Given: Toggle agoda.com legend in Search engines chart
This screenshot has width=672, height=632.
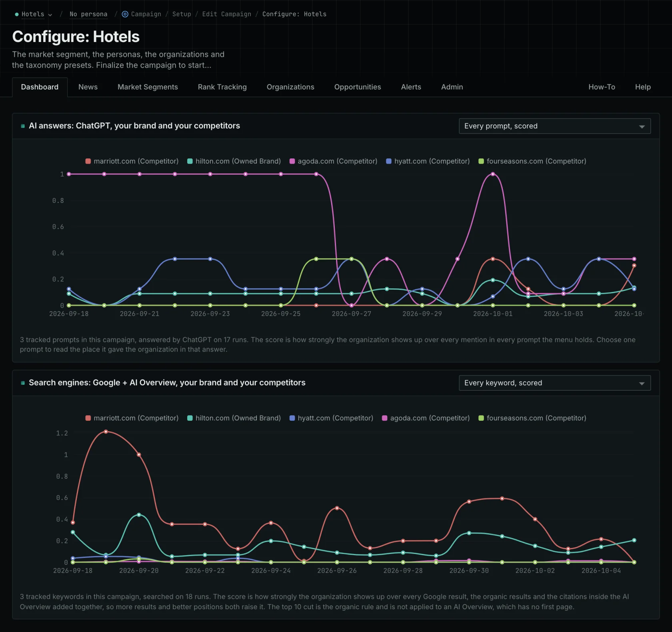Looking at the screenshot, I should coord(426,418).
